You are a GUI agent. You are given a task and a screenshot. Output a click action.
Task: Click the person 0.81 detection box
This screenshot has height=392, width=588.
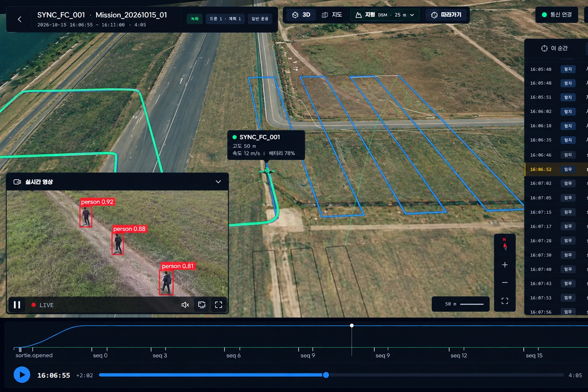click(x=166, y=282)
